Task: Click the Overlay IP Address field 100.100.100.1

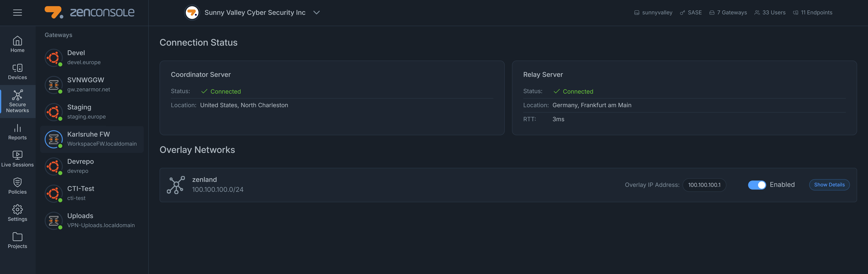Action: [x=704, y=185]
